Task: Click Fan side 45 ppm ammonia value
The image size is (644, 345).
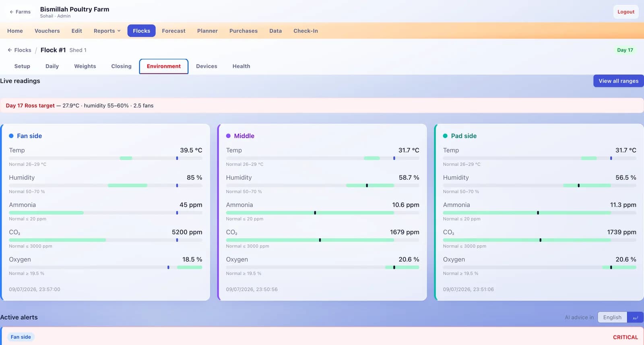Action: point(191,205)
